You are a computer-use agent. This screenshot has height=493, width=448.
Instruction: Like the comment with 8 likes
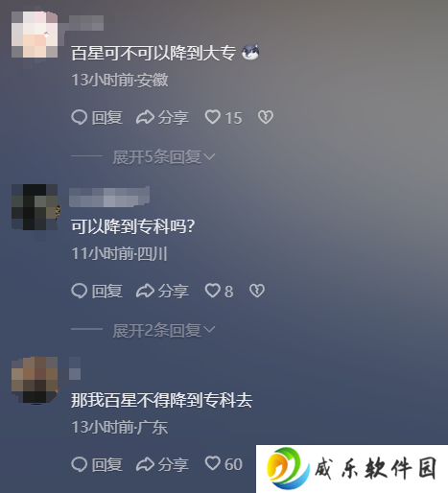coord(212,291)
